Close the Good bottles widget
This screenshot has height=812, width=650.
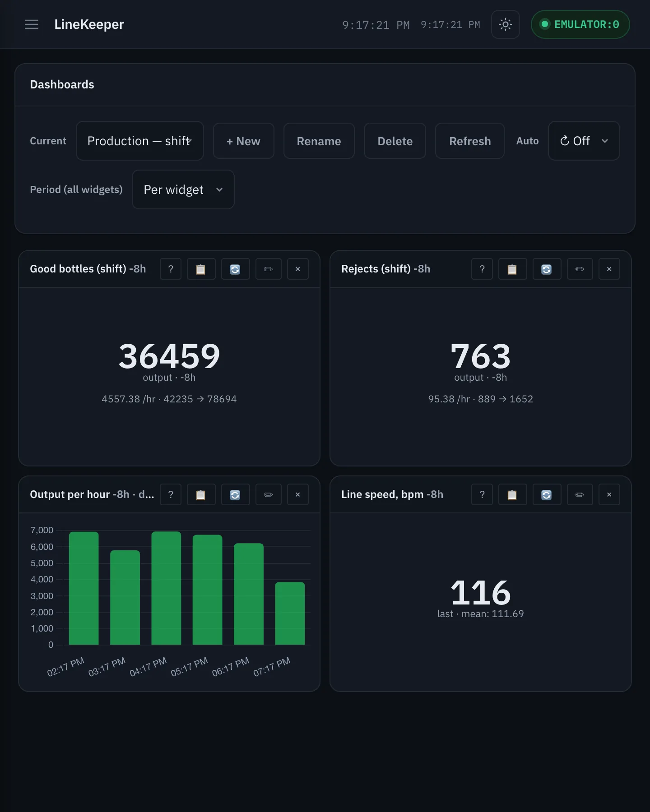click(298, 269)
